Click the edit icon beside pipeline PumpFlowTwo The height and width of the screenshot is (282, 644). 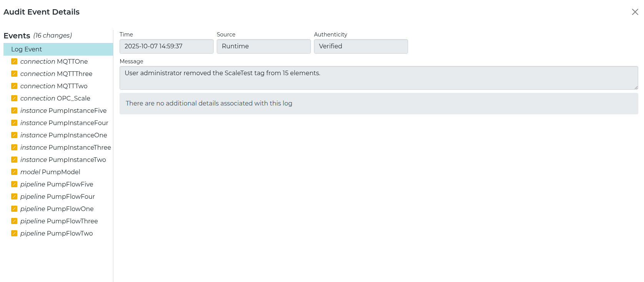(14, 233)
